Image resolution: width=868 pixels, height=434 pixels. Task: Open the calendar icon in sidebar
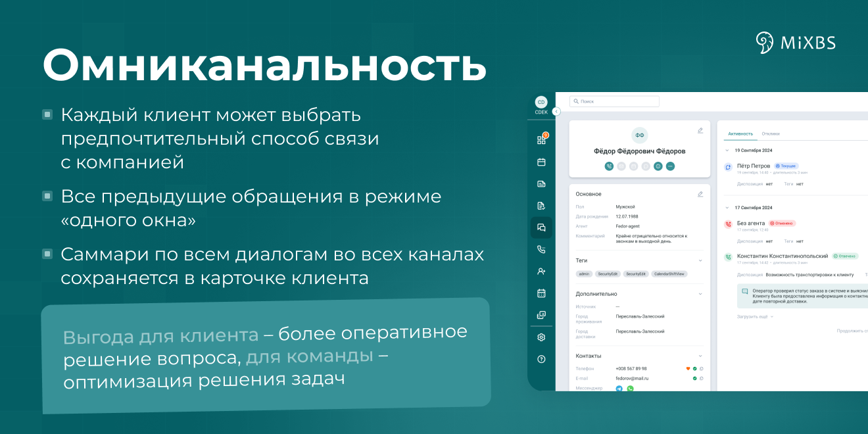541,162
